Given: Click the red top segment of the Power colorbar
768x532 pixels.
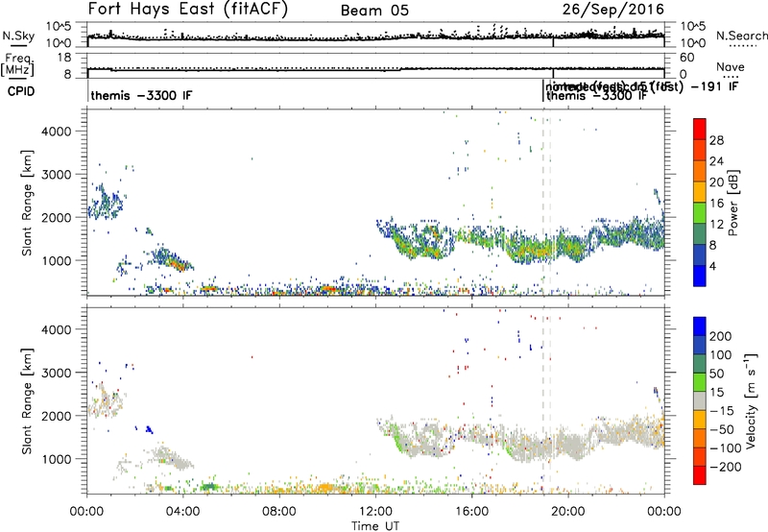Looking at the screenshot, I should point(700,130).
